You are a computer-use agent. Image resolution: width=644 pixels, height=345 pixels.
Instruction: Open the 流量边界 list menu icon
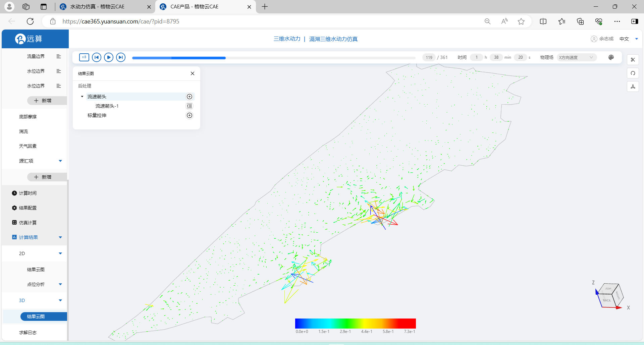click(x=59, y=56)
